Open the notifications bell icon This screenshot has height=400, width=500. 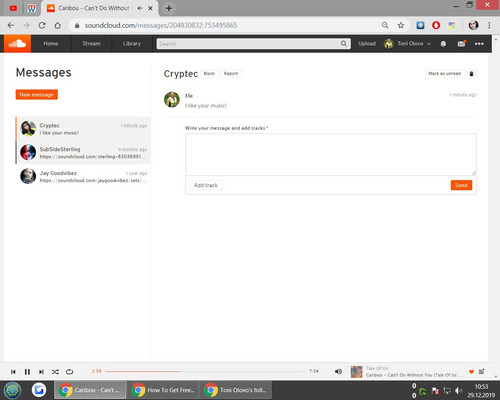coord(443,44)
